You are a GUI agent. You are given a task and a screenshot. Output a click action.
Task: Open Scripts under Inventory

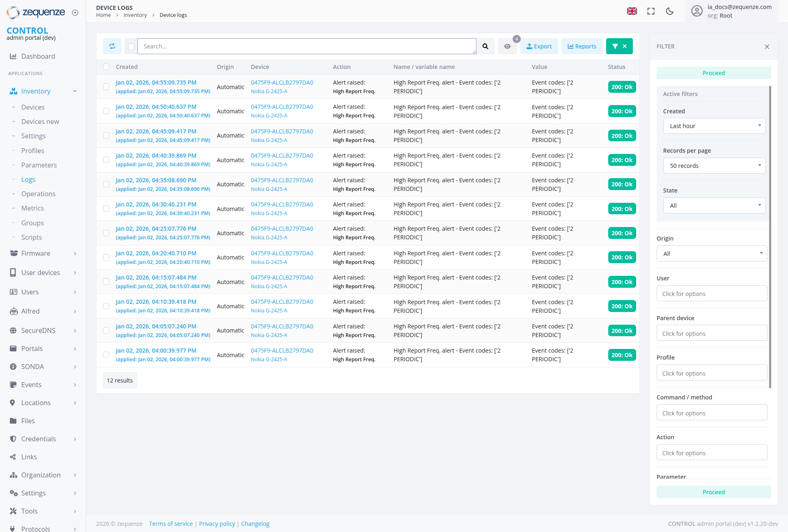coord(32,237)
